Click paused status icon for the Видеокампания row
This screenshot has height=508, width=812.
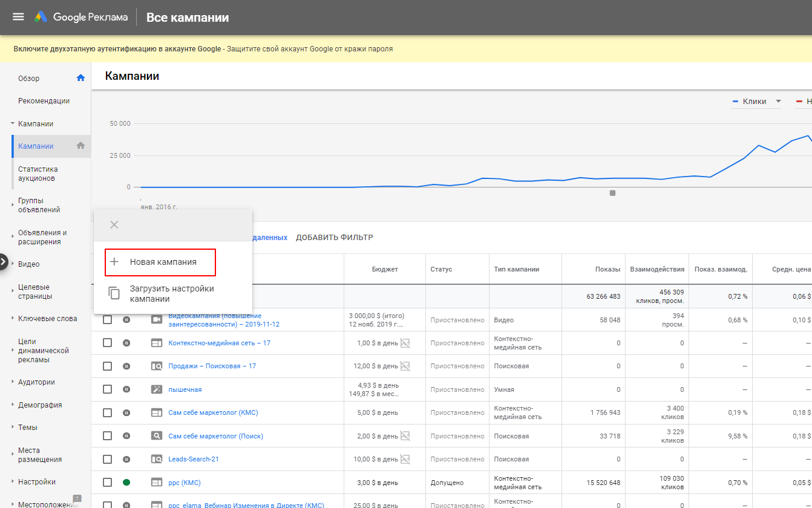point(126,320)
